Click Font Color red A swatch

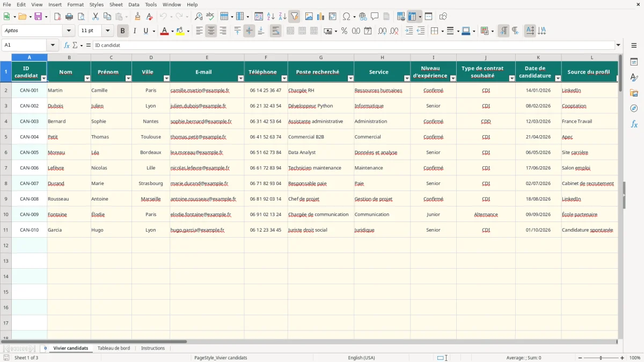coord(164,31)
